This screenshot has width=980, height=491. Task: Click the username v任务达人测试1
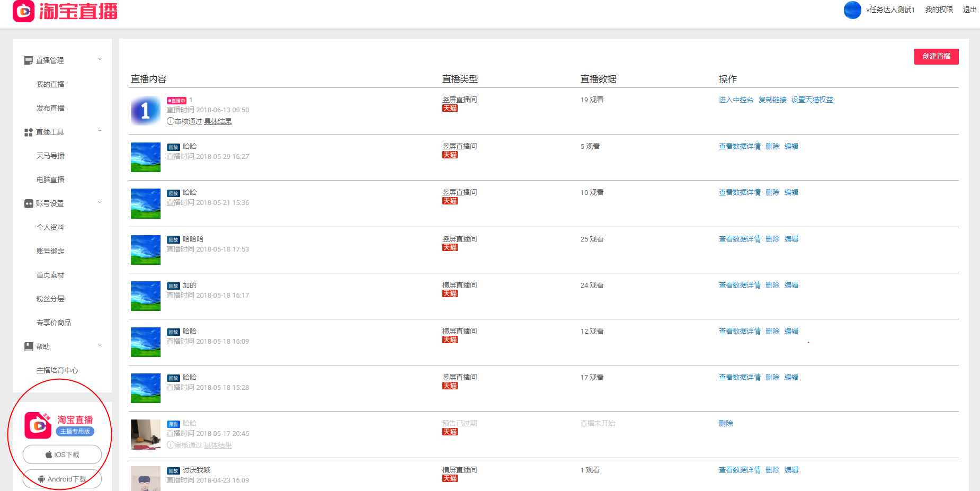point(890,10)
